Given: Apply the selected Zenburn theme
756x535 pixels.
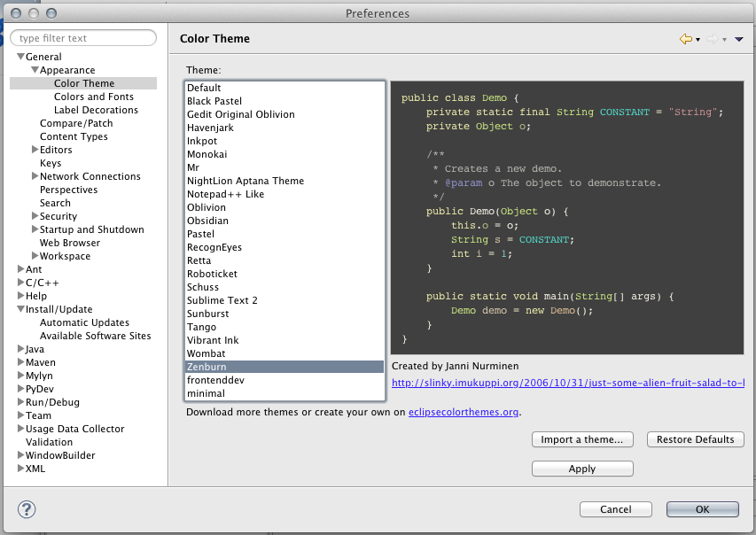Looking at the screenshot, I should pos(582,469).
